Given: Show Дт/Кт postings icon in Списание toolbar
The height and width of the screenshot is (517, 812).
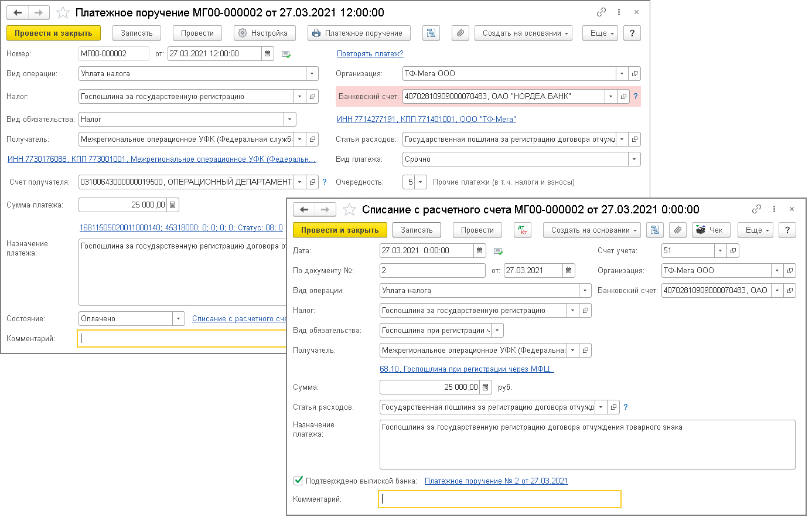Looking at the screenshot, I should [x=523, y=230].
